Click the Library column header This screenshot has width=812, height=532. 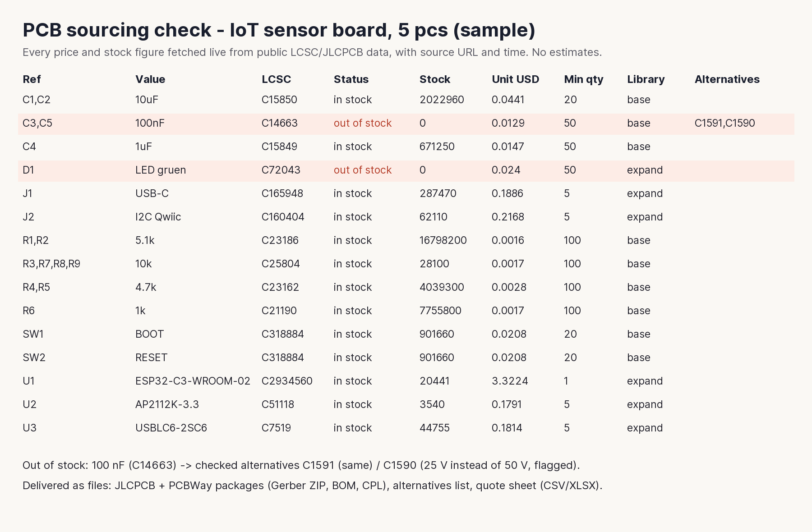tap(646, 79)
